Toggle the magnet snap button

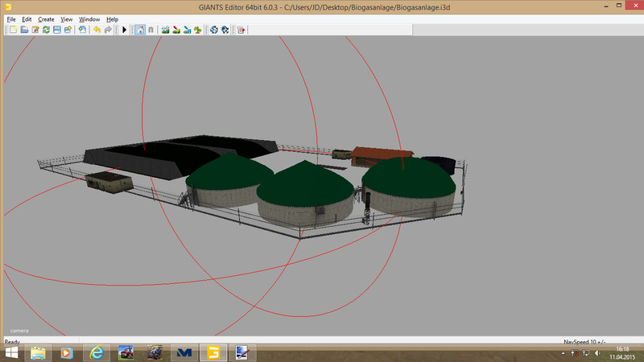pyautogui.click(x=151, y=30)
